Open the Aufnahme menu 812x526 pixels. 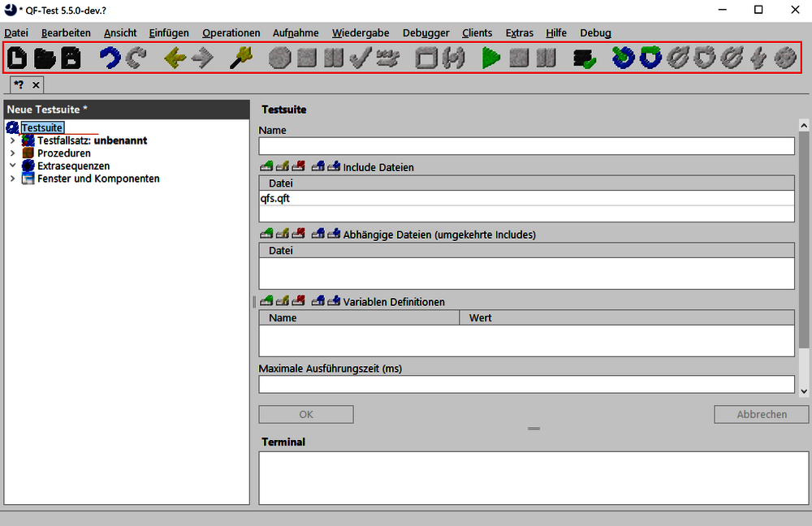click(296, 32)
